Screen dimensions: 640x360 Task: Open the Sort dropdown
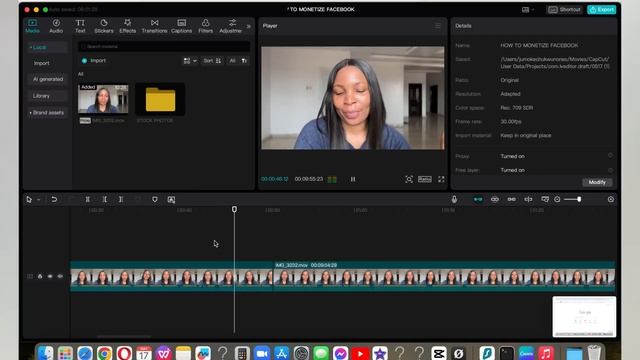(212, 61)
